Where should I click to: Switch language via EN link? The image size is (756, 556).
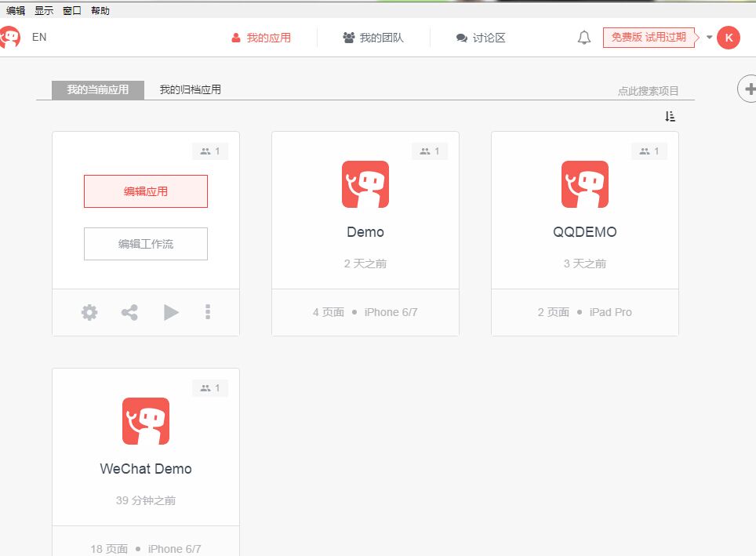pyautogui.click(x=39, y=37)
